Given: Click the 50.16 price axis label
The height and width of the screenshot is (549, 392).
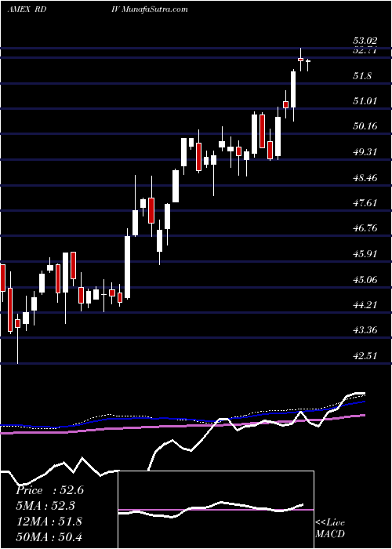Looking at the screenshot, I should point(367,126).
